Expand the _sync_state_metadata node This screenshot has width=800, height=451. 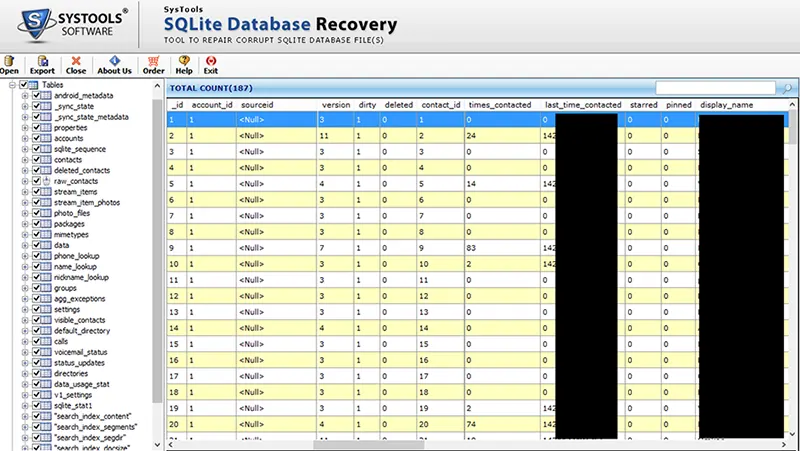[x=24, y=117]
